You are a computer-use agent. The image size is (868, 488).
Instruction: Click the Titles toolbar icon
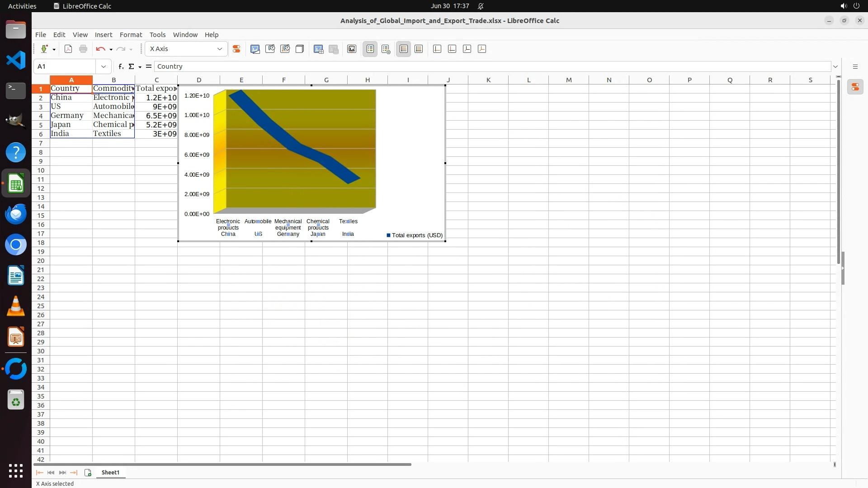(x=352, y=49)
